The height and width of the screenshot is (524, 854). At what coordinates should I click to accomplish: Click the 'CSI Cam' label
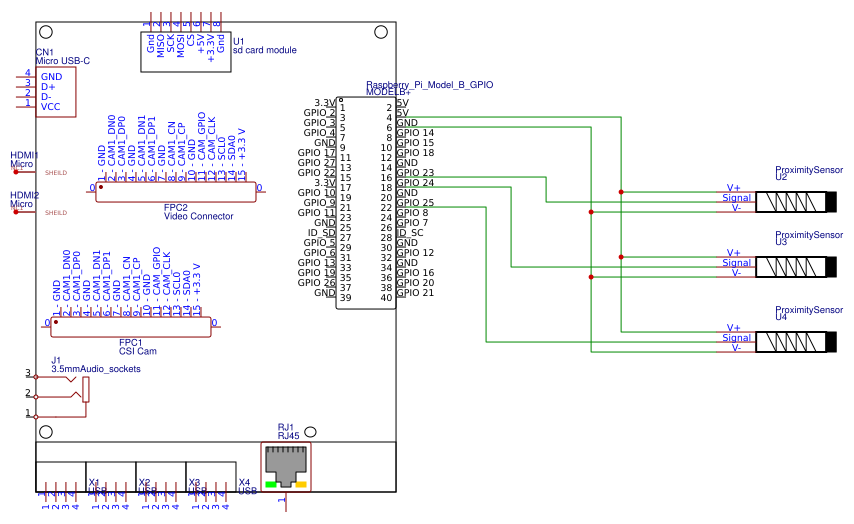pyautogui.click(x=138, y=351)
